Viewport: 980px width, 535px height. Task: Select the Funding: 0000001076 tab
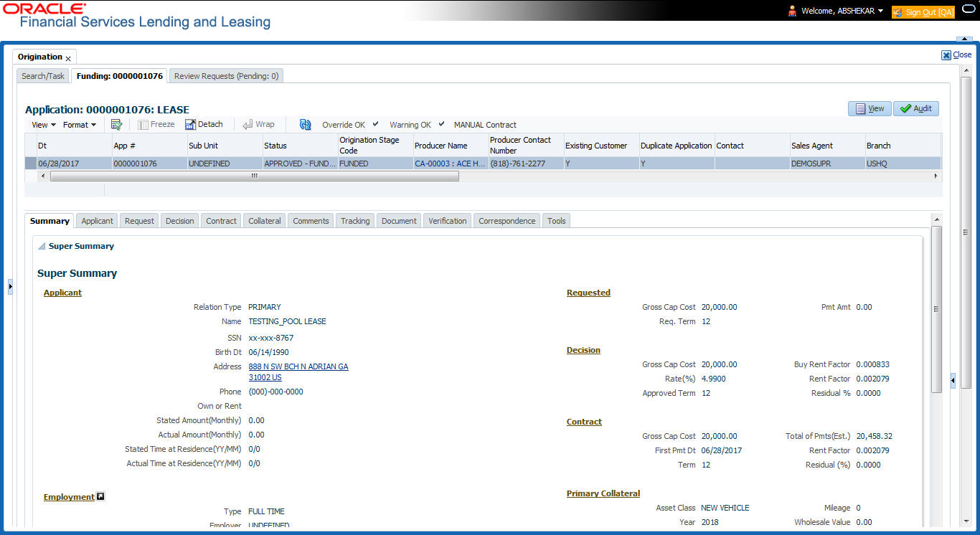coord(120,76)
